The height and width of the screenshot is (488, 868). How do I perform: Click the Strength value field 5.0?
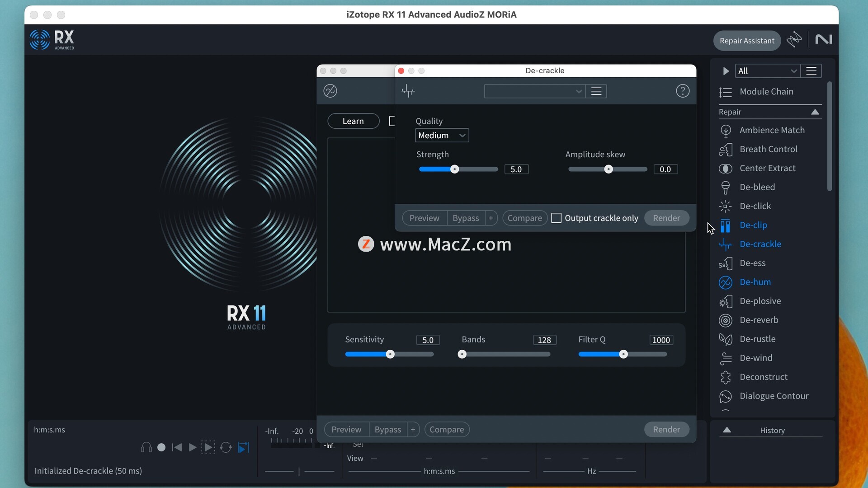(516, 169)
